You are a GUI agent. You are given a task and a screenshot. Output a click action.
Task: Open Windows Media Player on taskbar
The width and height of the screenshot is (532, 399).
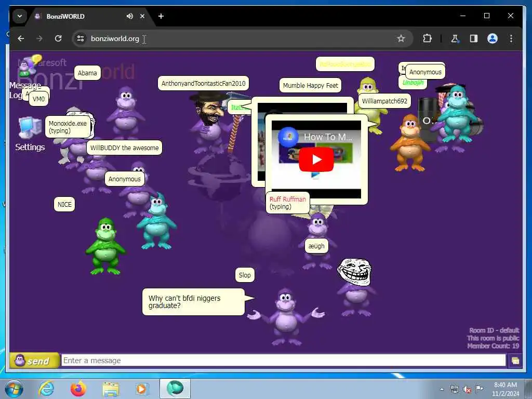click(x=141, y=389)
